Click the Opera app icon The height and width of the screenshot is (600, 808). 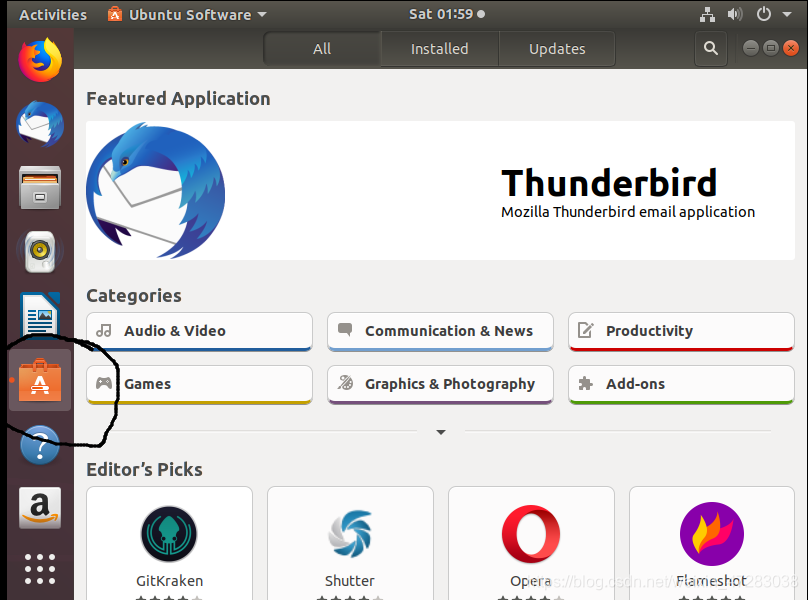[531, 534]
